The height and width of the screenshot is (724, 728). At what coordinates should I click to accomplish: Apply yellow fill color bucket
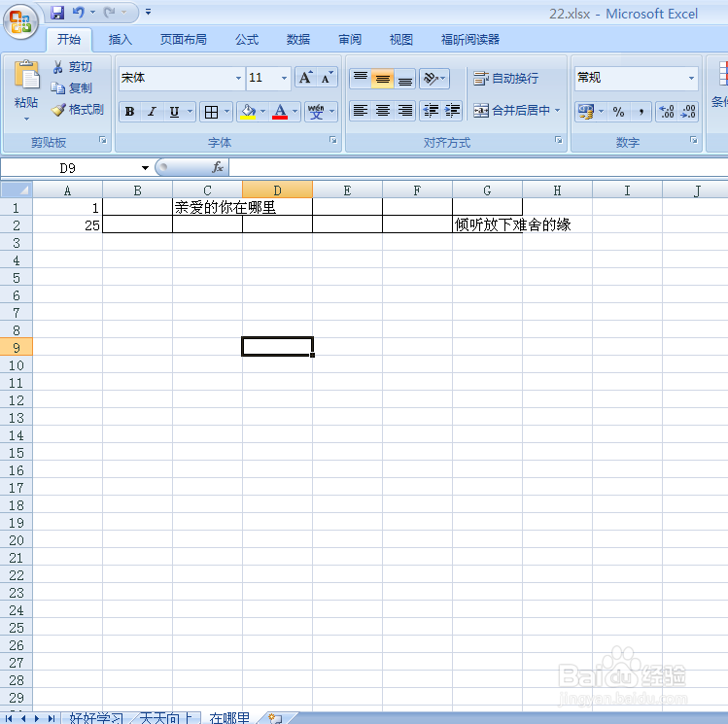249,112
